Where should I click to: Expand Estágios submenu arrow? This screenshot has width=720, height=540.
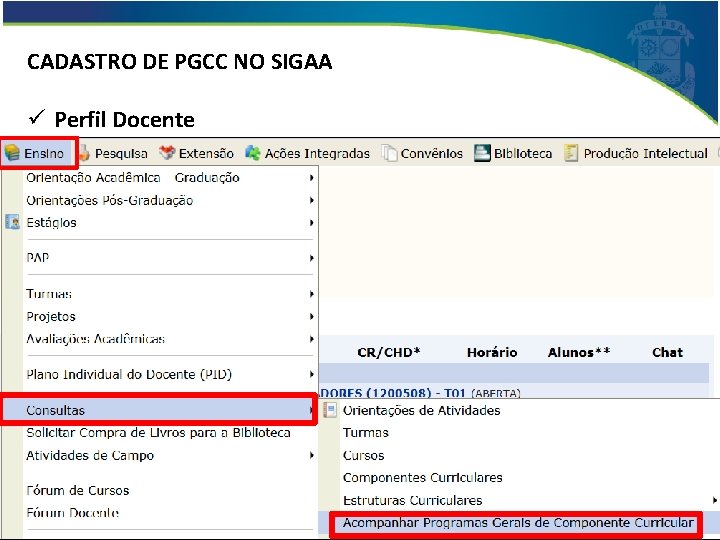pos(312,223)
